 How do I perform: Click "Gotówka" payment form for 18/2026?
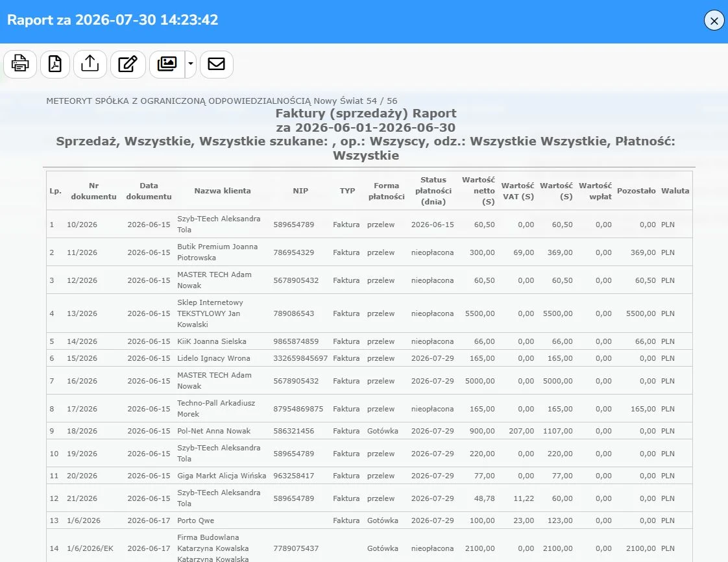(383, 431)
